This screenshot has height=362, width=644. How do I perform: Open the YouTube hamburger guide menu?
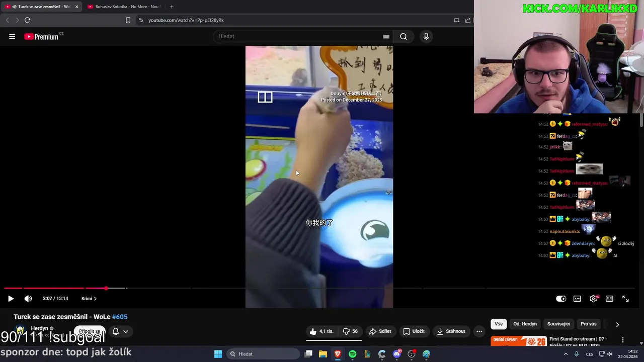click(12, 36)
